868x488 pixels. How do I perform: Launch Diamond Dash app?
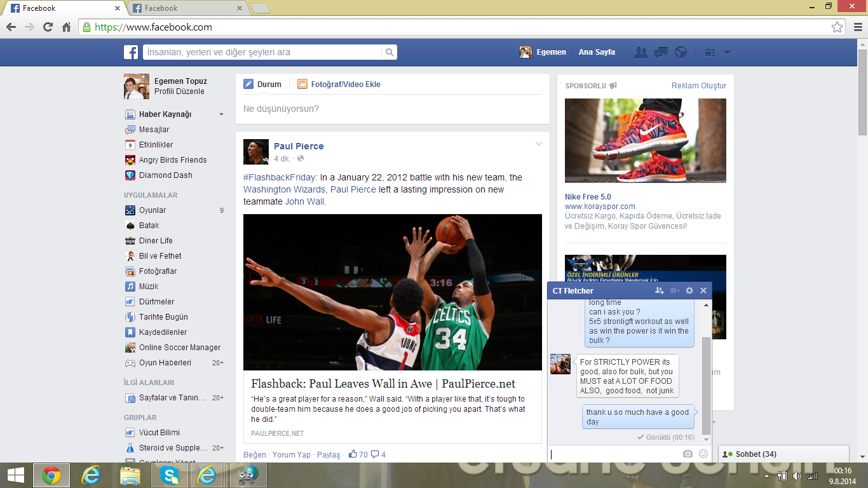click(x=165, y=175)
